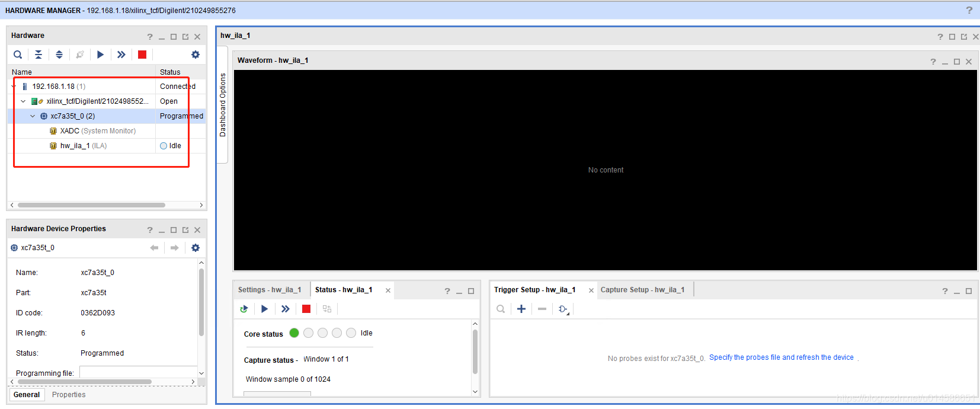The width and height of the screenshot is (980, 409).
Task: Search in the Hardware panel
Action: [x=18, y=55]
